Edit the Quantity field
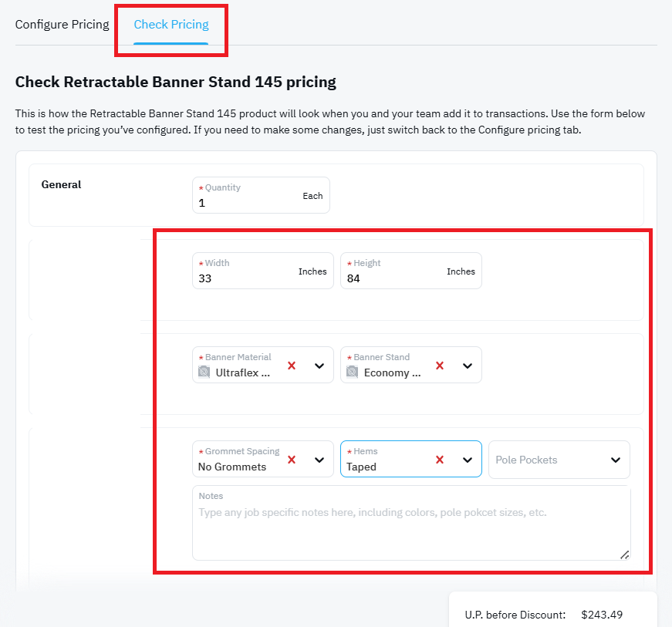 click(x=261, y=195)
